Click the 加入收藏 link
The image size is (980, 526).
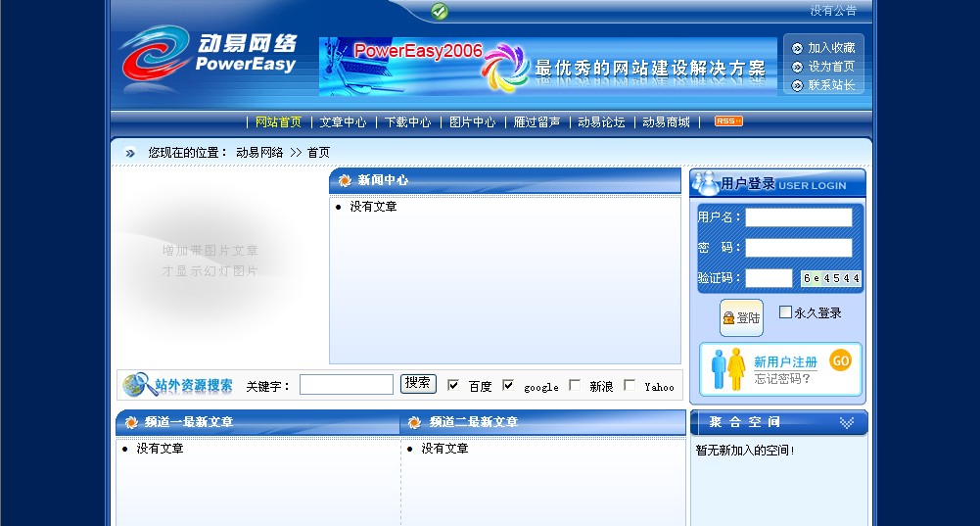(x=831, y=48)
